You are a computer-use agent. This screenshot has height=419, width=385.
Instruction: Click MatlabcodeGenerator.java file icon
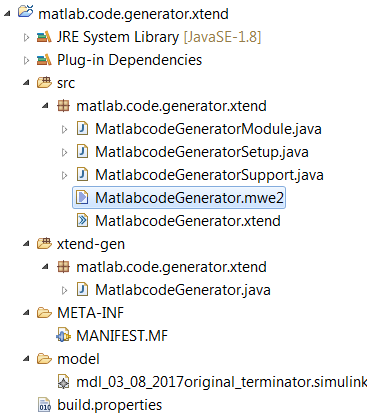pos(83,290)
